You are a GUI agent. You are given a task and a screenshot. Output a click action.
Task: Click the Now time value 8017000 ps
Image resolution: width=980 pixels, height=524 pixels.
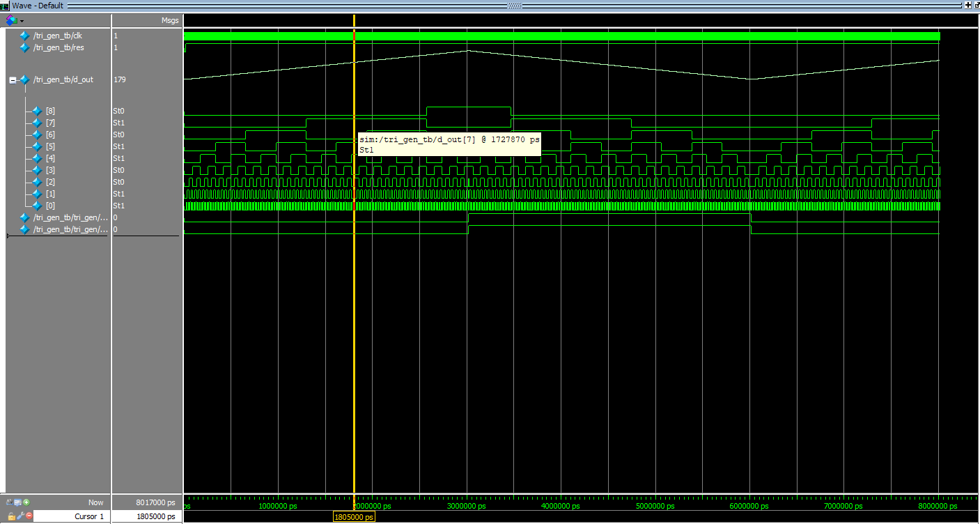click(155, 502)
